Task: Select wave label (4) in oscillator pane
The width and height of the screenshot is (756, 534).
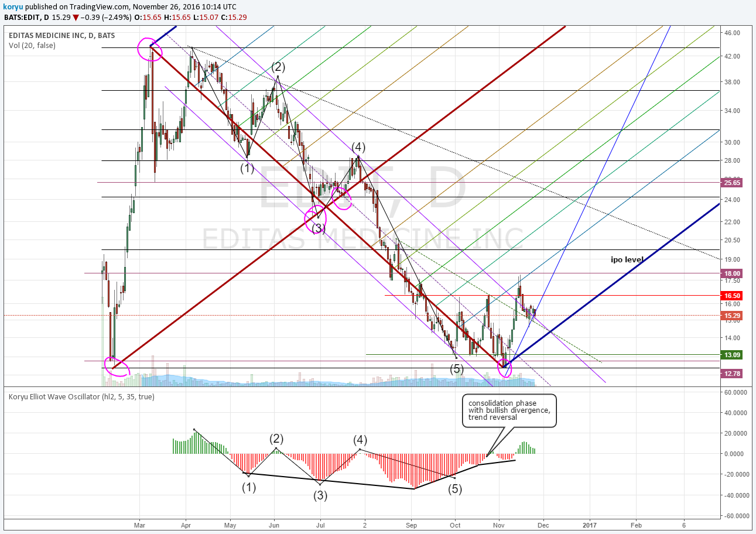Action: click(360, 440)
